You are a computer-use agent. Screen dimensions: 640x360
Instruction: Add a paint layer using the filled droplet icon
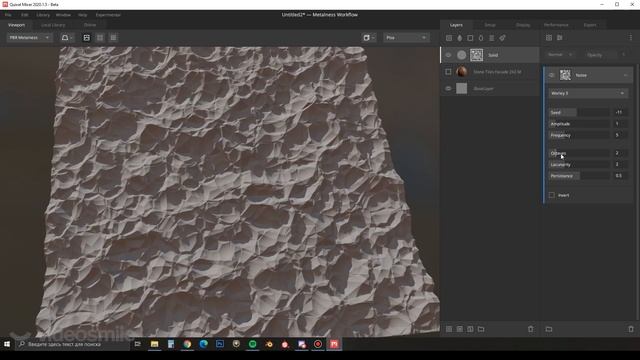pos(460,38)
